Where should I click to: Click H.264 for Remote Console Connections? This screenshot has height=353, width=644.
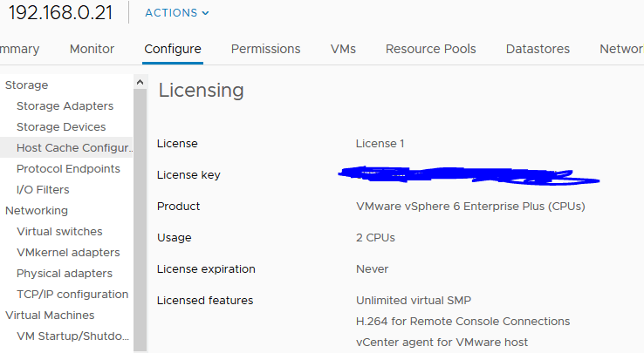[x=462, y=322]
